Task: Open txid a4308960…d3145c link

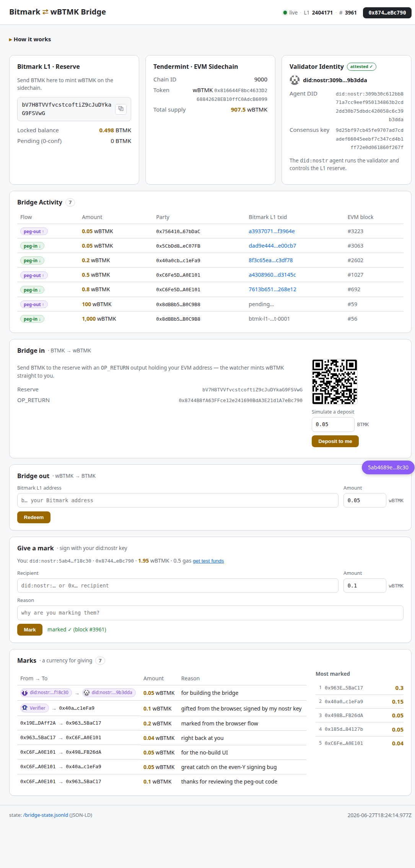Action: [272, 275]
